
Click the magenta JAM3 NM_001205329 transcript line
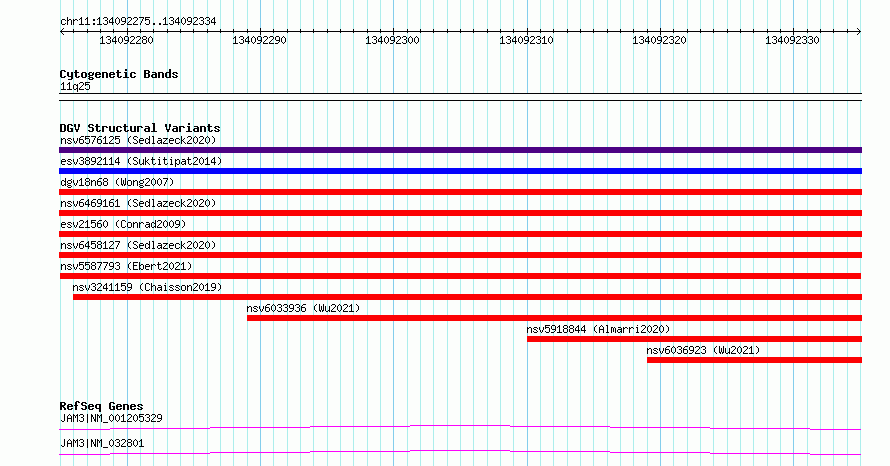pos(460,427)
